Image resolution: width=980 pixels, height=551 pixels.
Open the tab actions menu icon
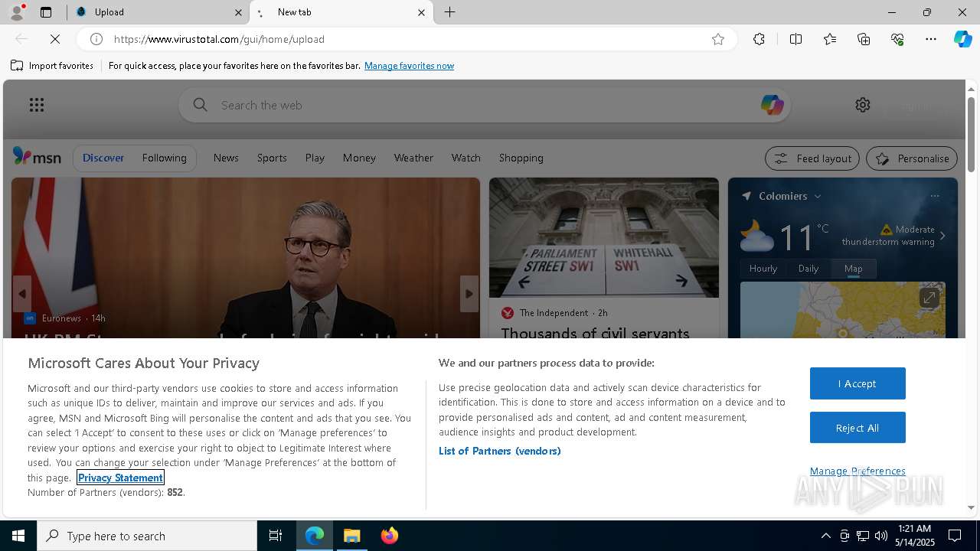click(46, 12)
